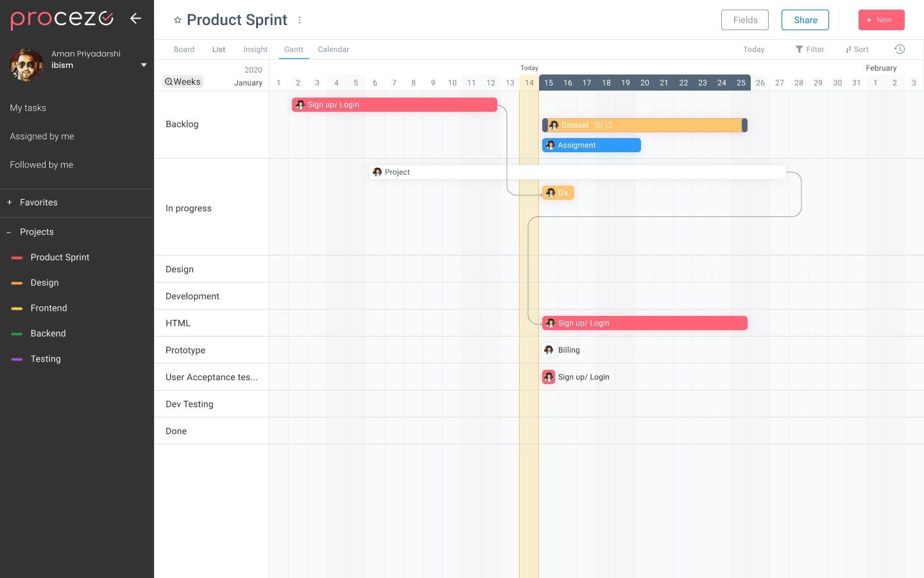The height and width of the screenshot is (578, 924).
Task: Open the Insight tab
Action: 255,49
